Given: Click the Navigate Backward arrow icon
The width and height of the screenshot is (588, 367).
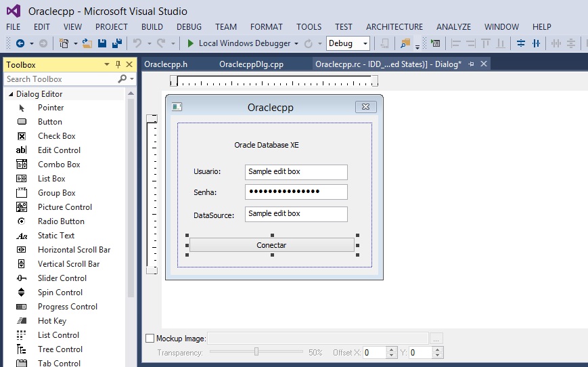Looking at the screenshot, I should pos(20,43).
